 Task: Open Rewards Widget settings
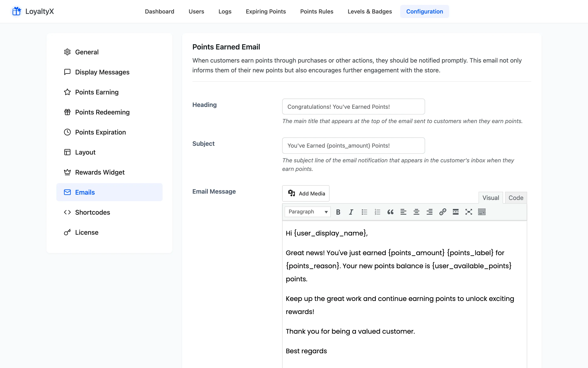click(109, 172)
